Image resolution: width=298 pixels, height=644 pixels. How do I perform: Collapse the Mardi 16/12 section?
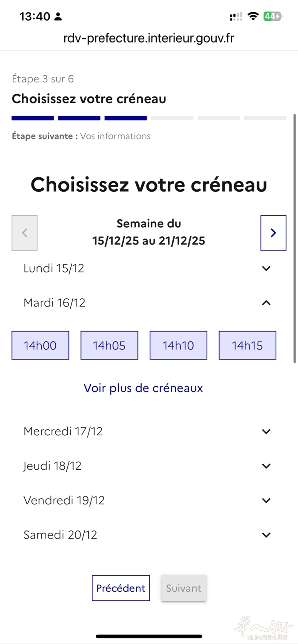[x=266, y=303]
